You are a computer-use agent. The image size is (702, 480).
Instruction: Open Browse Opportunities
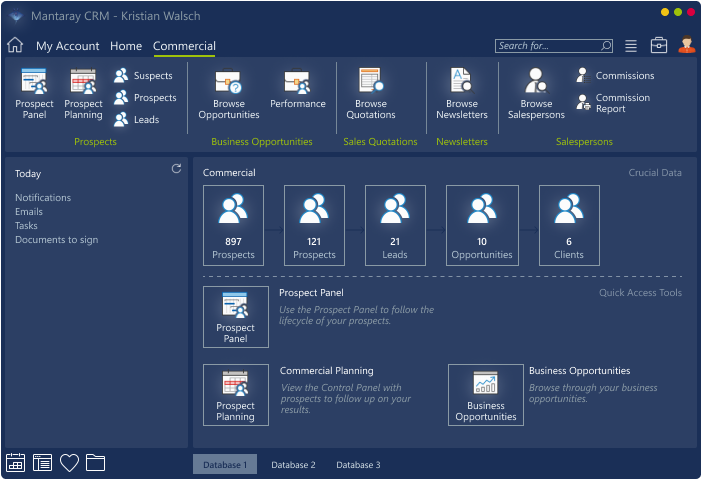click(x=229, y=94)
